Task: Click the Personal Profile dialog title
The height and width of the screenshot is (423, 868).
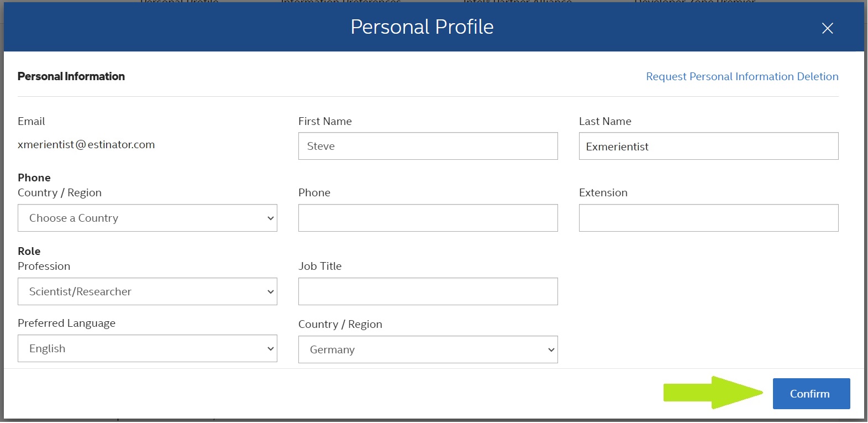Action: 422,27
